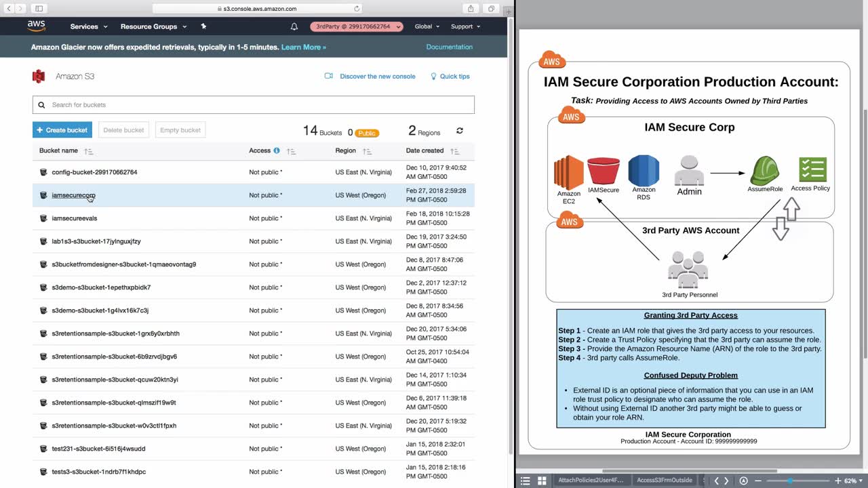Click the Safari Share button
The width and height of the screenshot is (868, 488).
pyautogui.click(x=471, y=9)
